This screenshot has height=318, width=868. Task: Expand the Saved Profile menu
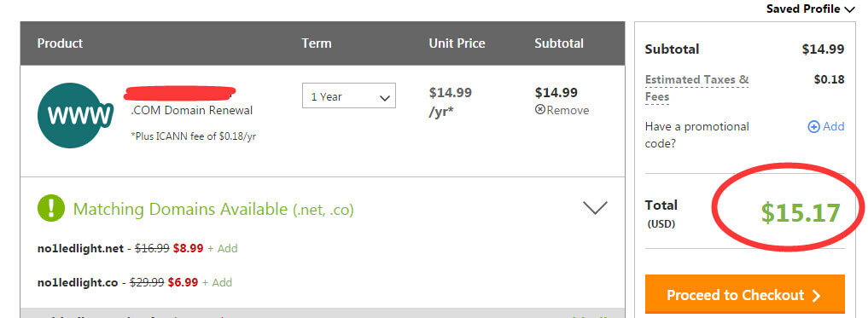coord(811,9)
